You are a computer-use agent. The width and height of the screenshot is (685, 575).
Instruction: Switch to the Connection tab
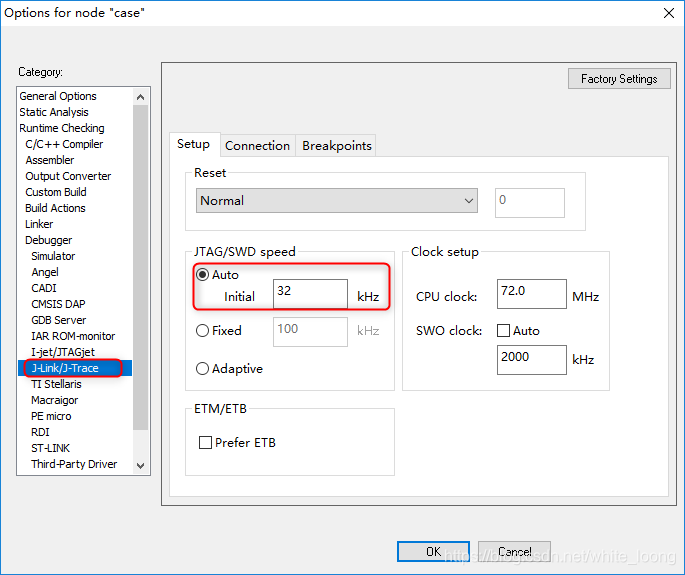pos(257,145)
